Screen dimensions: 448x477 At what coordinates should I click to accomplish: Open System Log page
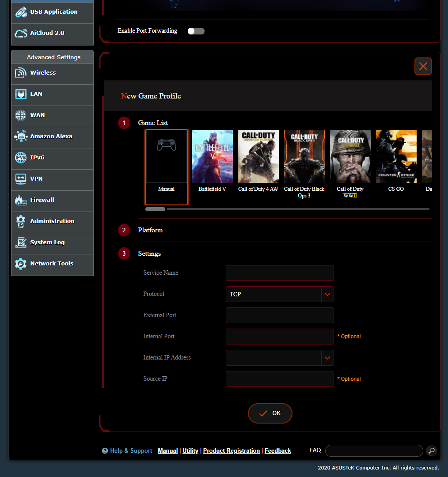(52, 243)
